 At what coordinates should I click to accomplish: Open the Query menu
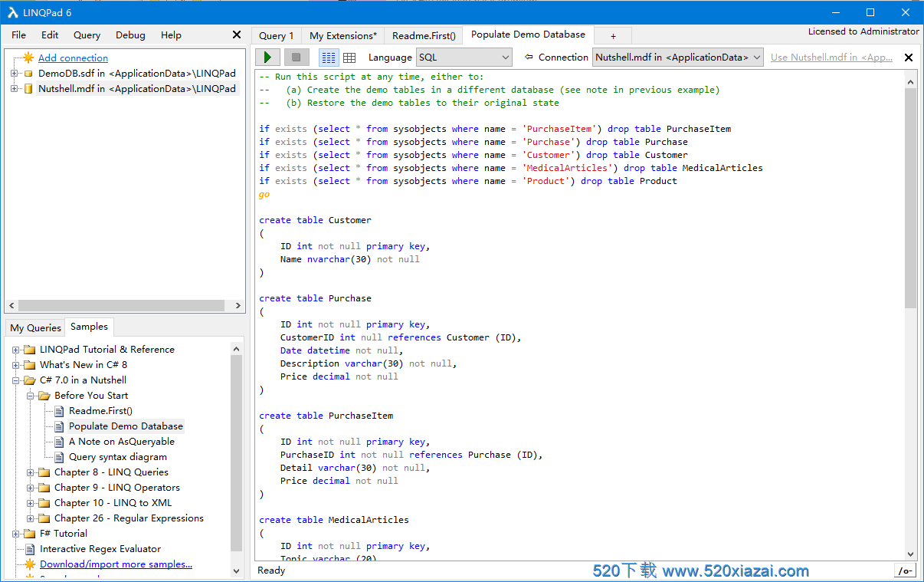[x=87, y=35]
